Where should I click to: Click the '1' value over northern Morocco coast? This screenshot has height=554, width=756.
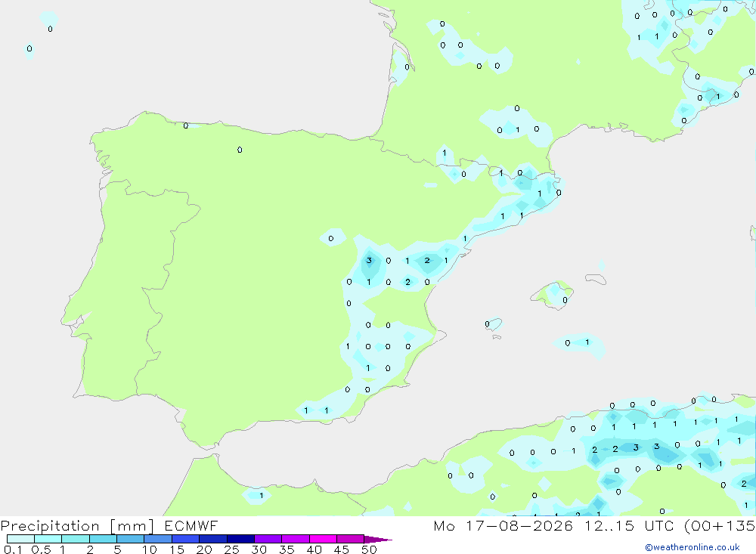(262, 495)
